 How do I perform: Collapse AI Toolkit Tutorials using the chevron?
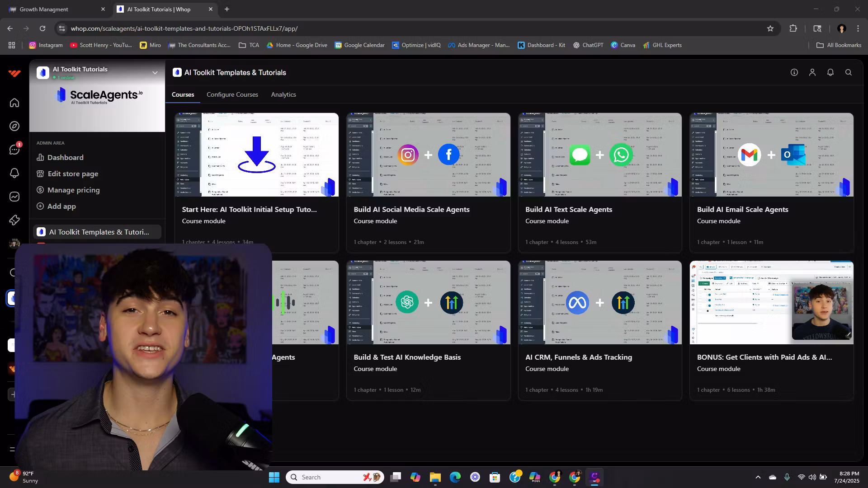[x=155, y=72]
